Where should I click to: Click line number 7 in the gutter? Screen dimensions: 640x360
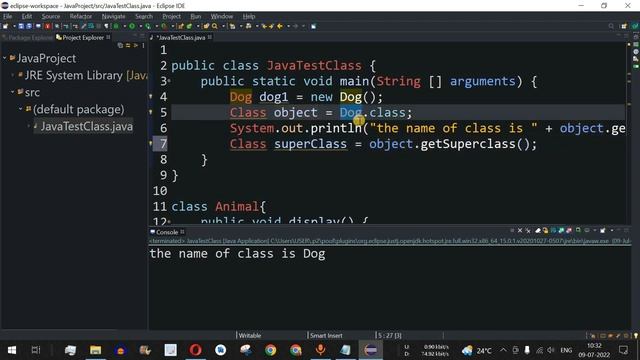click(x=163, y=144)
